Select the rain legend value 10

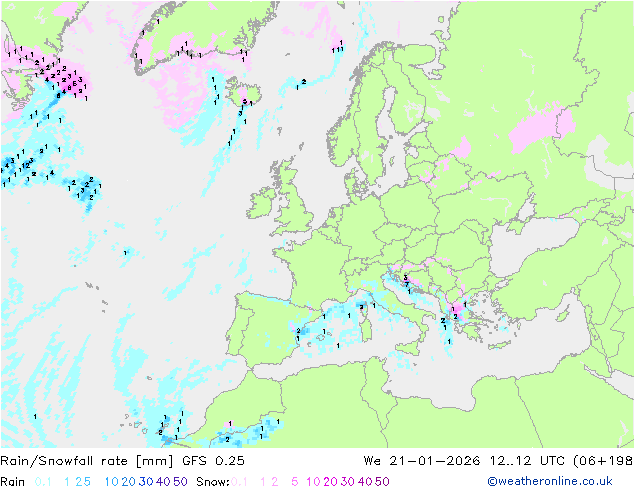[111, 482]
